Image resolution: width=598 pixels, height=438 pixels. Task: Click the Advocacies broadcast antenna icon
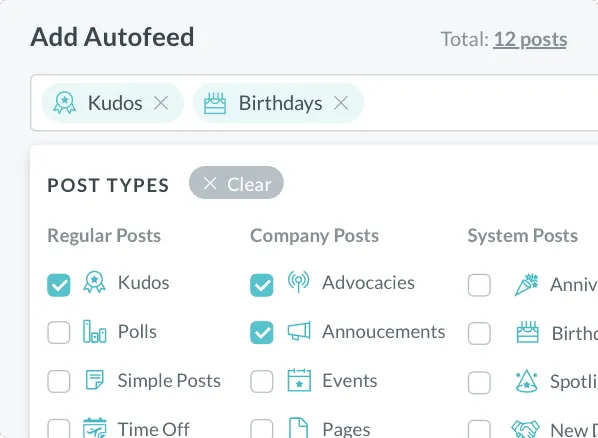pyautogui.click(x=299, y=282)
